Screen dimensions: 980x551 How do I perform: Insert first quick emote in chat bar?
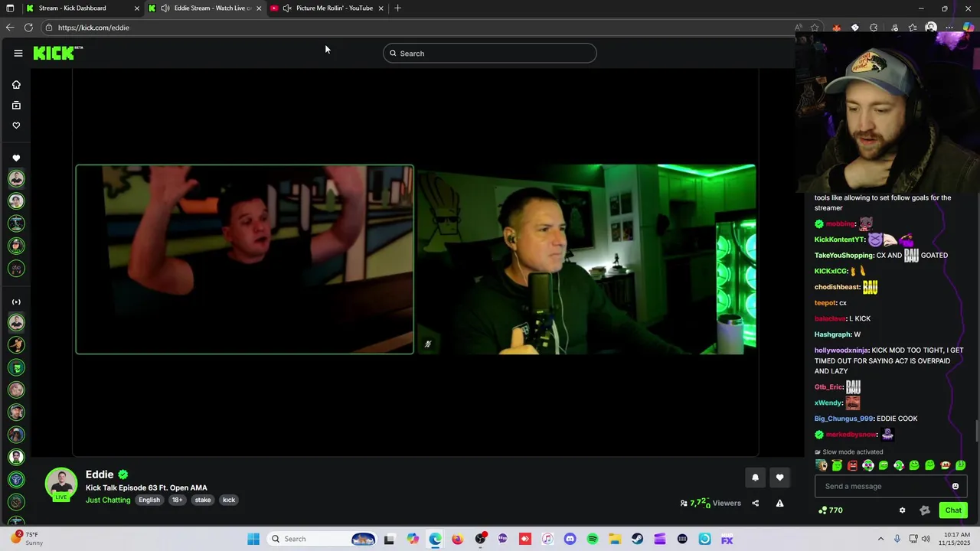tap(822, 465)
